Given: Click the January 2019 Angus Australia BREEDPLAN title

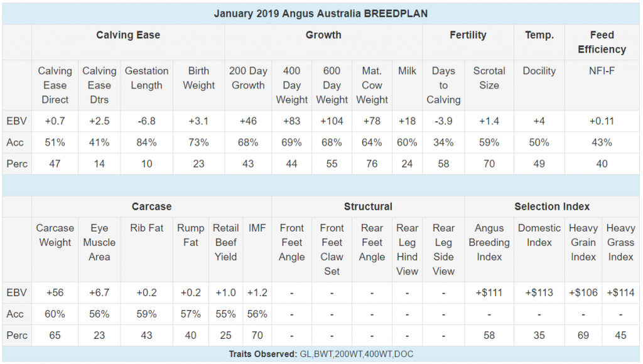Looking at the screenshot, I should [x=321, y=14].
